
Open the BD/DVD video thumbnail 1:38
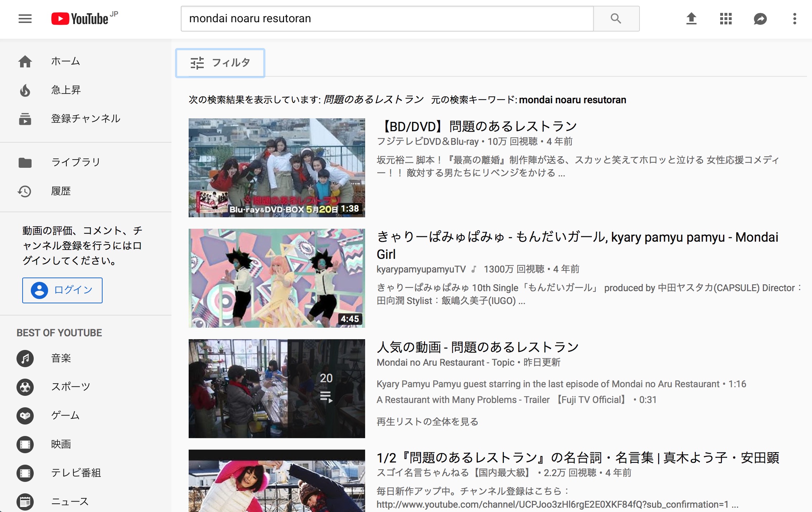tap(277, 168)
